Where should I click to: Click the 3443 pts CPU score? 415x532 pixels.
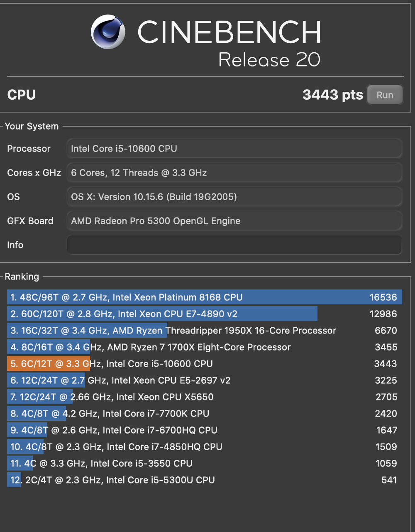tap(332, 95)
